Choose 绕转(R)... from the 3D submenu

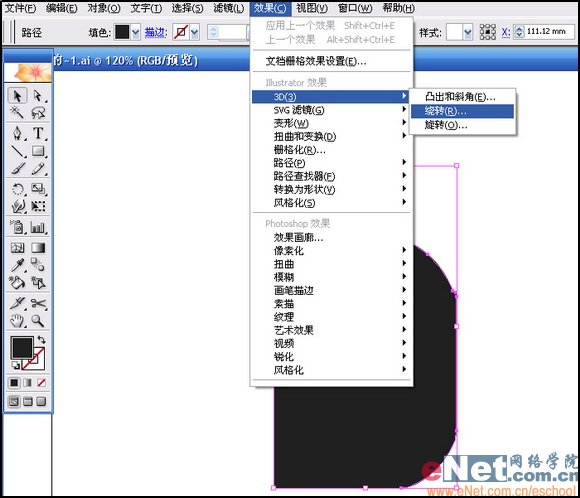pos(462,111)
